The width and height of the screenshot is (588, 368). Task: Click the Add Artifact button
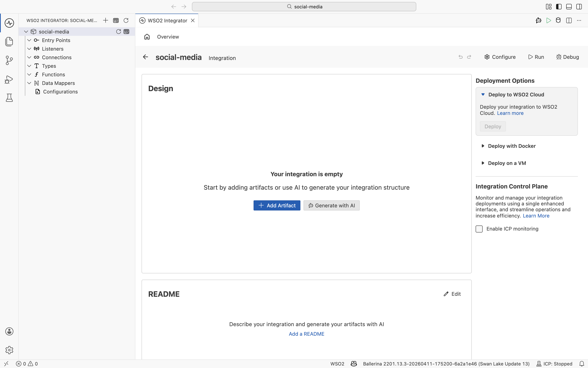point(277,205)
